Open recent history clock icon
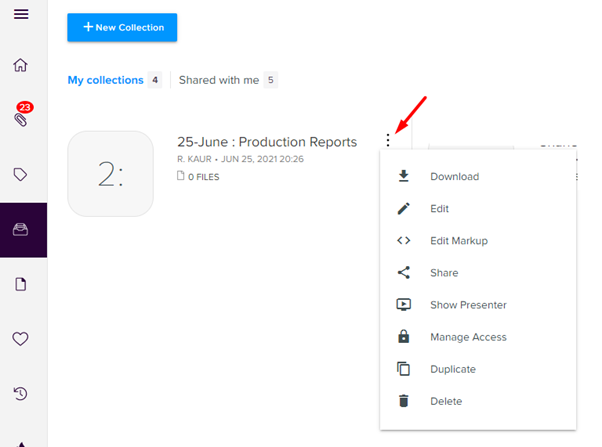This screenshot has width=602, height=447. tap(20, 394)
